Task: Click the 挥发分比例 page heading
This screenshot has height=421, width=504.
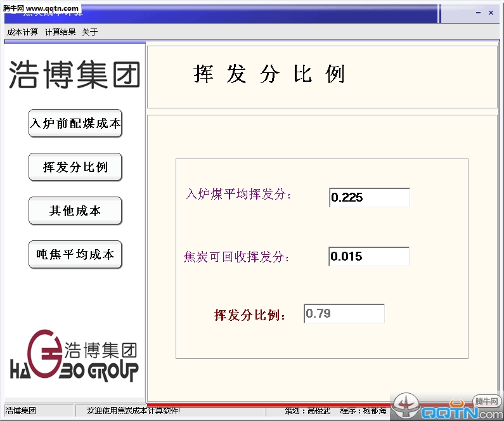Action: pos(269,74)
